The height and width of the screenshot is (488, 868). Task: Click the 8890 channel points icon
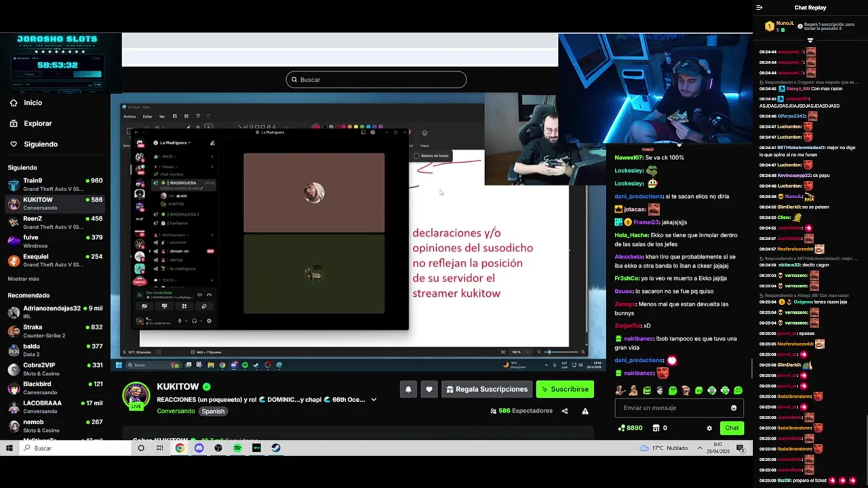[621, 428]
